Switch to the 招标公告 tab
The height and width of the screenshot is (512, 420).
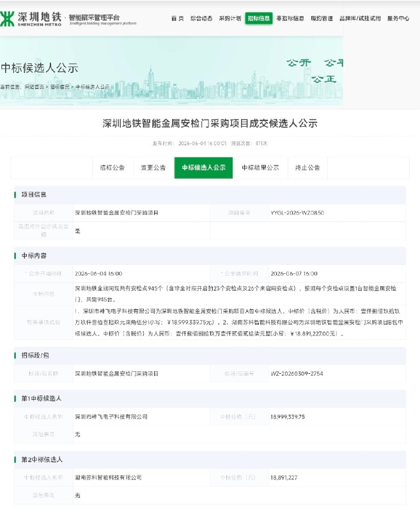pos(113,168)
